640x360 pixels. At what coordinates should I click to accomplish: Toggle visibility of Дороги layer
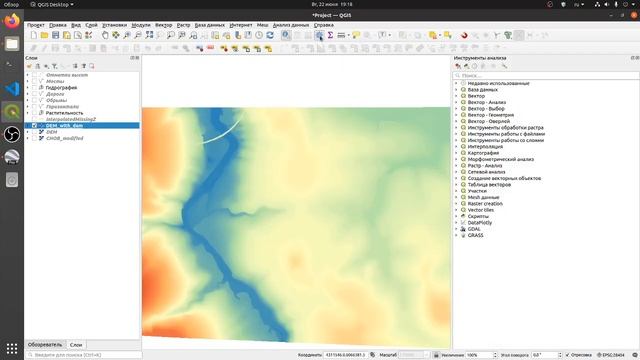pyautogui.click(x=35, y=94)
